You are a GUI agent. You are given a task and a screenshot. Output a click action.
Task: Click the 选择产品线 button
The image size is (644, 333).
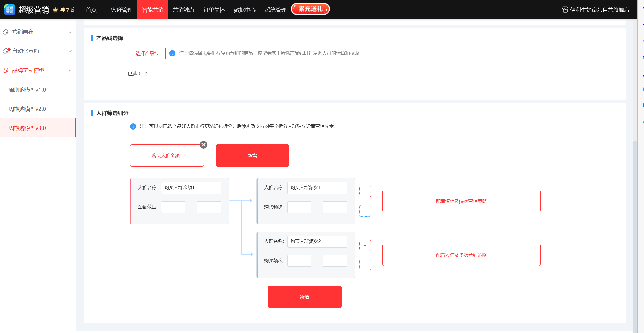point(147,53)
